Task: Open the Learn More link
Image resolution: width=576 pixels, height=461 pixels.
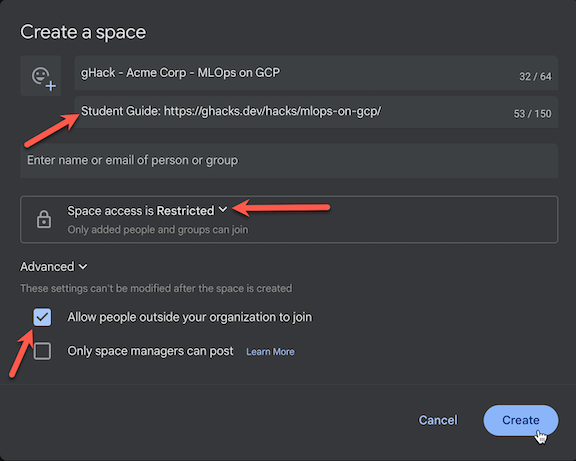Action: [x=270, y=352]
